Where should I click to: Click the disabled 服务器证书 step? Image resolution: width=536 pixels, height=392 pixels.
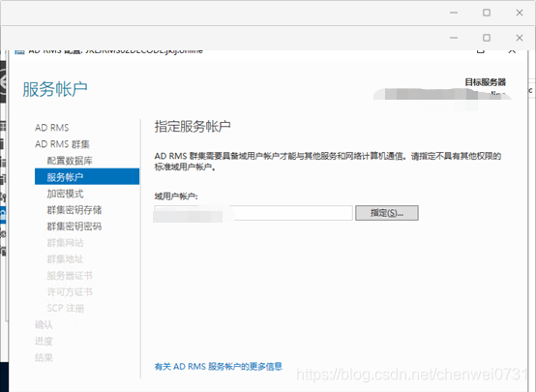pos(70,275)
